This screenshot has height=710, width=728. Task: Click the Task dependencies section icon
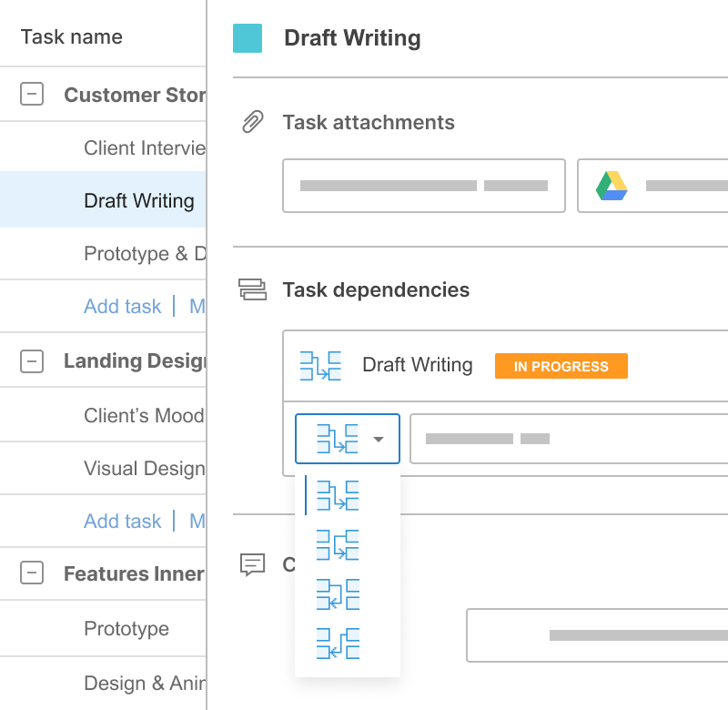point(252,289)
